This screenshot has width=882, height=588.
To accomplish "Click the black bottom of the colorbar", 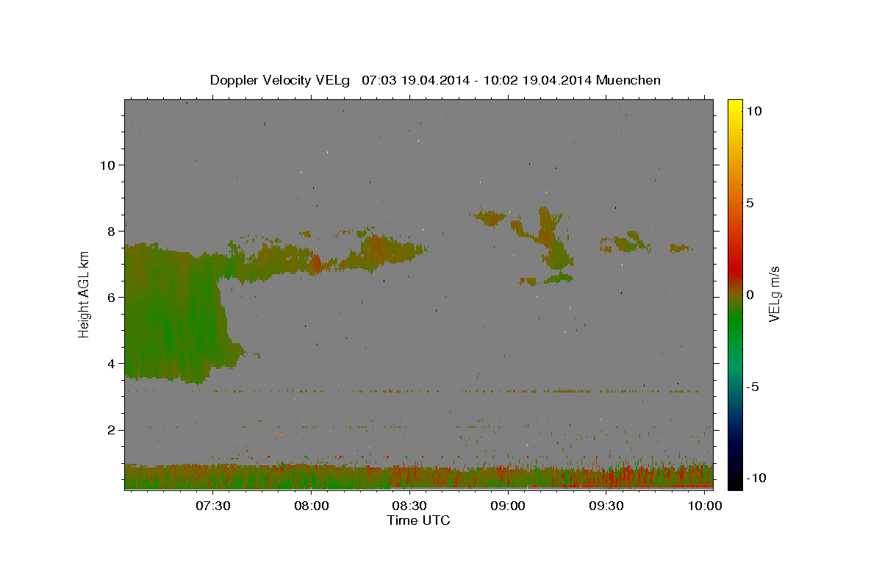I will pos(735,483).
